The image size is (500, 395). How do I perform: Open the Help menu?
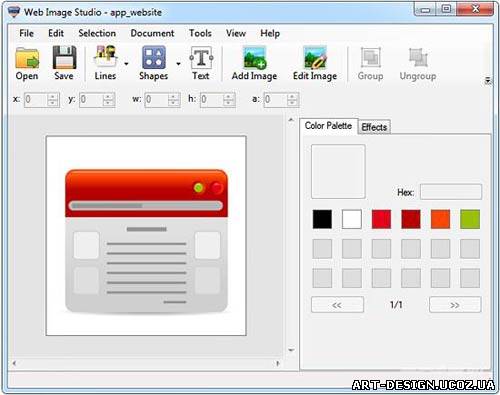click(x=270, y=33)
